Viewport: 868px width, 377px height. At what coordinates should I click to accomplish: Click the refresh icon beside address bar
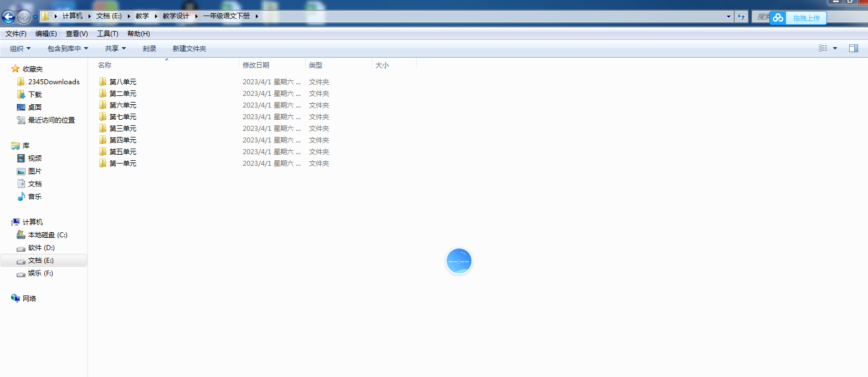coord(741,17)
